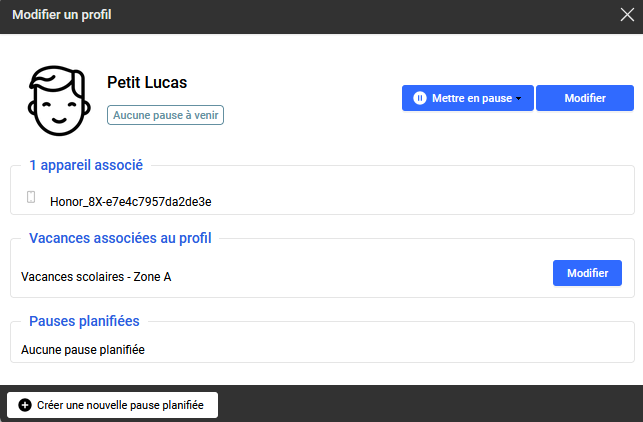643x422 pixels.
Task: Click the Pauses planifiées section heading
Action: pyautogui.click(x=84, y=321)
